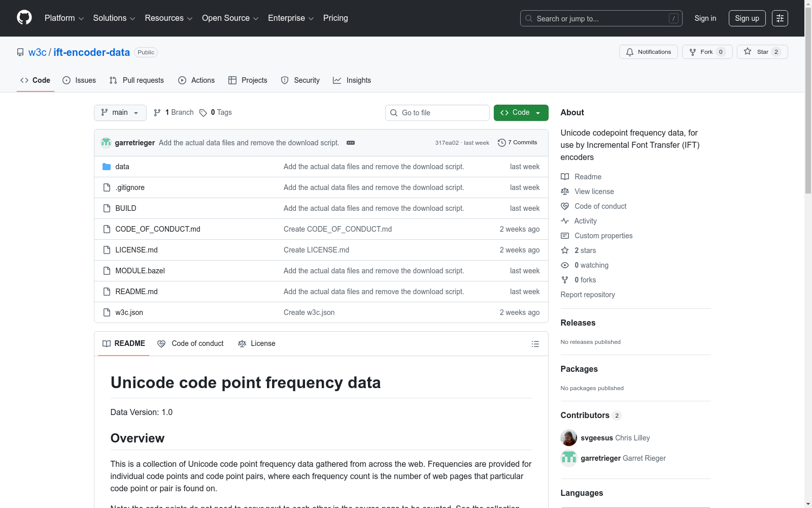Click the Code of conduct heart icon in About
Viewport: 812px width, 508px height.
click(x=565, y=206)
